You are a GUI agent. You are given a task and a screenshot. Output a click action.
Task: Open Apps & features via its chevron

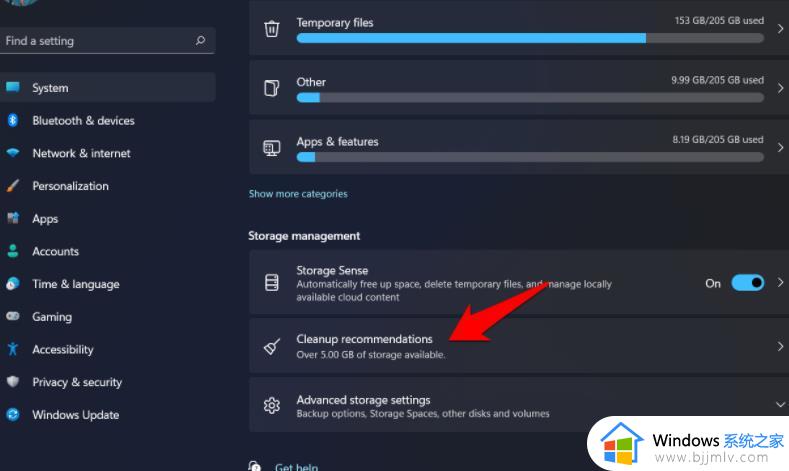coord(780,147)
